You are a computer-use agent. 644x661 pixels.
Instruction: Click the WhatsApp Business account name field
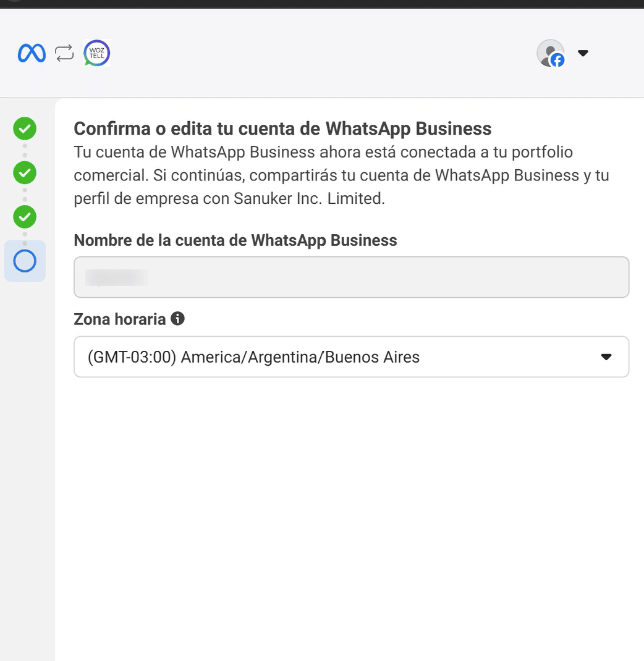pos(351,277)
